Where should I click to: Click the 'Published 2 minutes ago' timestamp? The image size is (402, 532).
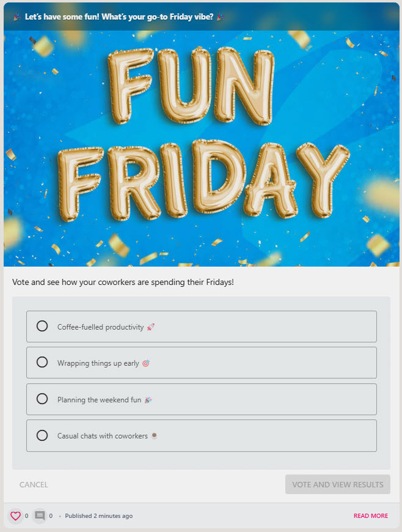tap(98, 515)
